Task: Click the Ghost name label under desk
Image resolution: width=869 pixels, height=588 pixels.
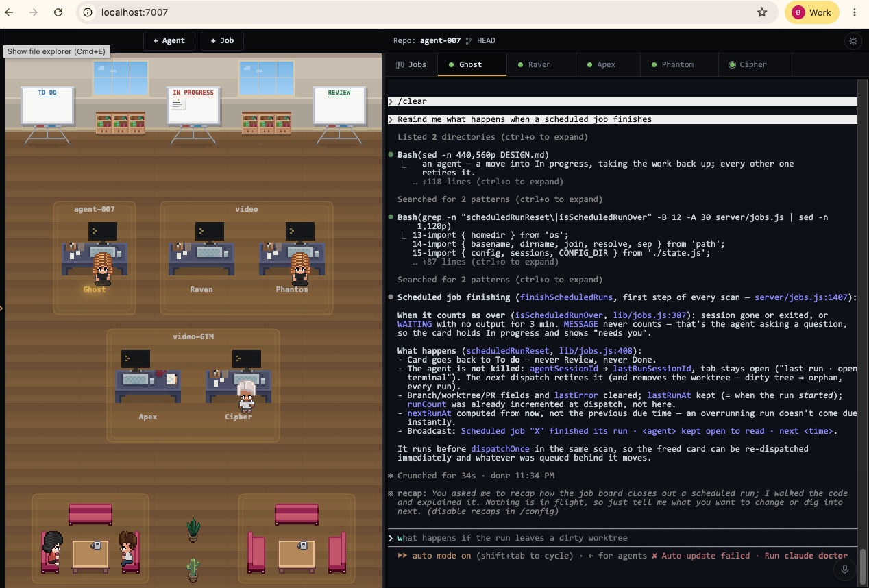Action: pos(95,289)
